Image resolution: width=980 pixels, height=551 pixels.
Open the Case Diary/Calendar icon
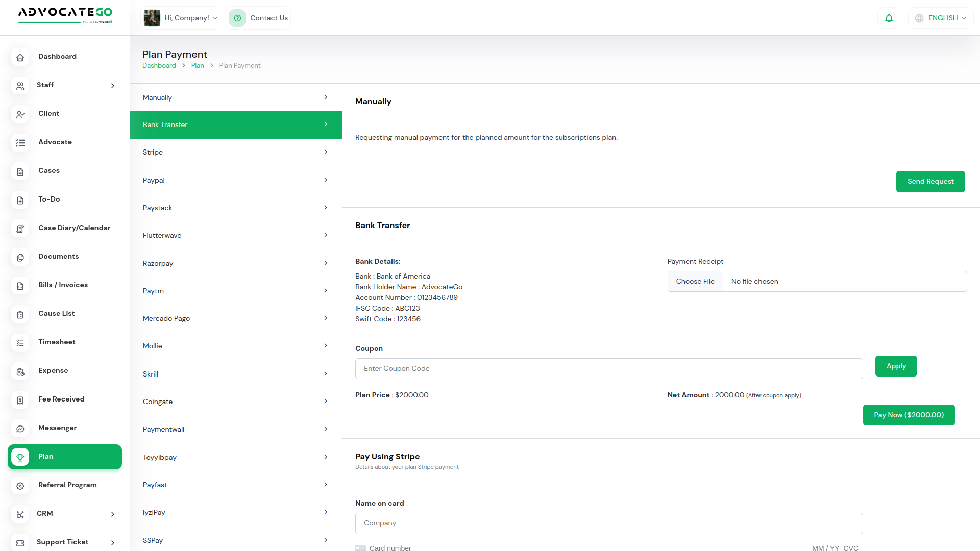pos(20,229)
